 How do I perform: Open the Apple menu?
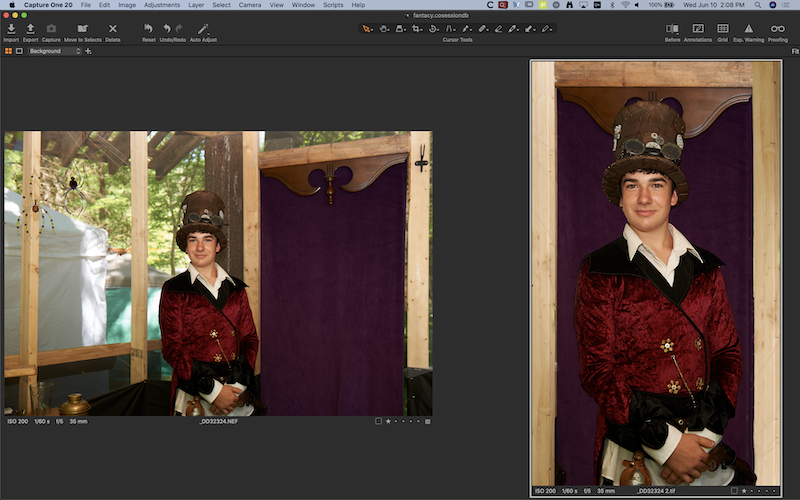(12, 5)
